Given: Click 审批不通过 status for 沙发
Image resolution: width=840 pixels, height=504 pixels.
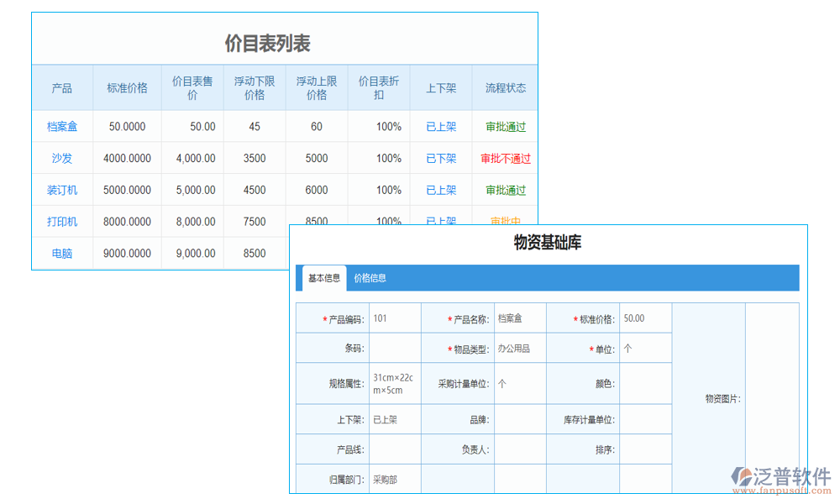Looking at the screenshot, I should pos(504,158).
